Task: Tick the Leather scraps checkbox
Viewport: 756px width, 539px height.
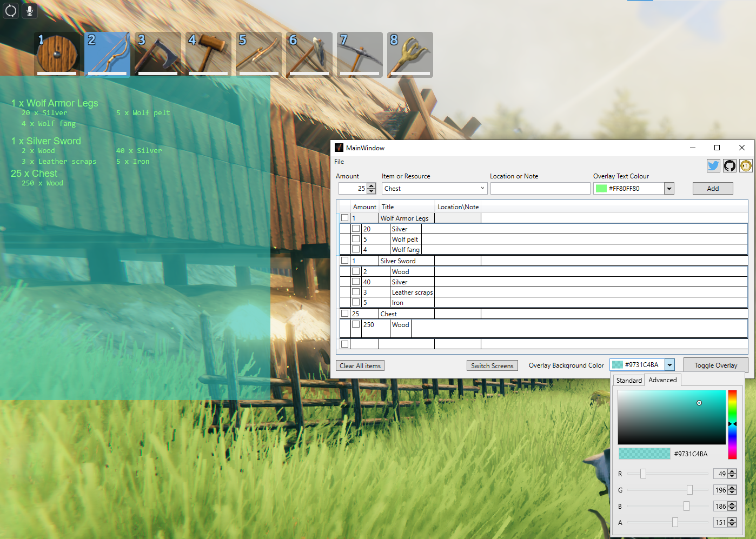Action: [356, 292]
